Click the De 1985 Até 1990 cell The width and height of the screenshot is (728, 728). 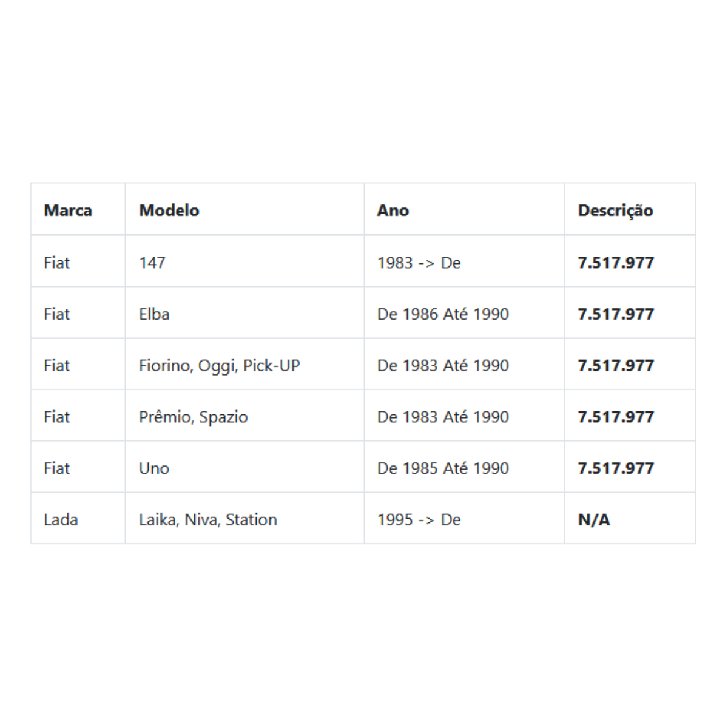pyautogui.click(x=464, y=468)
